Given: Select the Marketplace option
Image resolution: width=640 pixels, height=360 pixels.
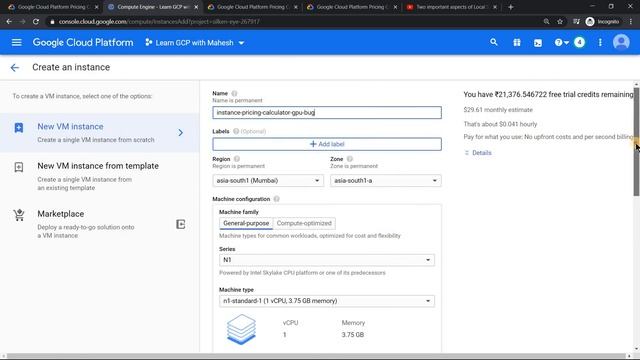Looking at the screenshot, I should (100, 224).
